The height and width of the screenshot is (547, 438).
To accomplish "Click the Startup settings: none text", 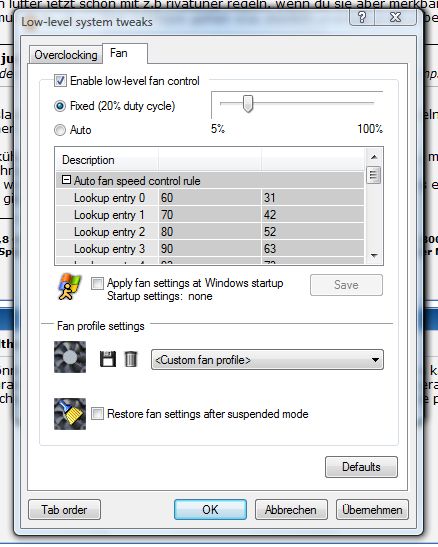I will pos(160,296).
